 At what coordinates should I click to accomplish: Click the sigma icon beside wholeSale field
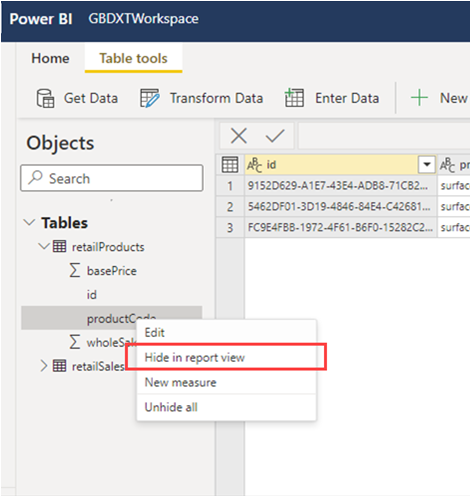pos(75,342)
